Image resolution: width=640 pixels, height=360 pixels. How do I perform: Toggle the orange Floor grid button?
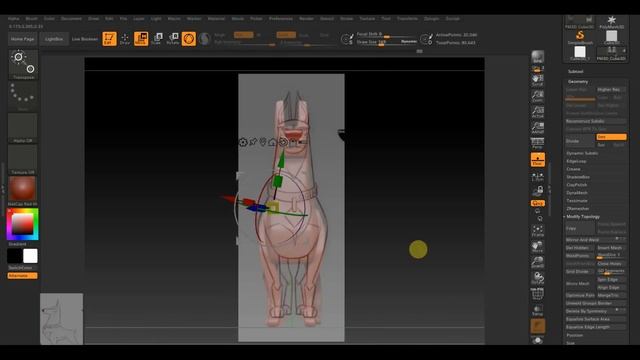tap(538, 160)
